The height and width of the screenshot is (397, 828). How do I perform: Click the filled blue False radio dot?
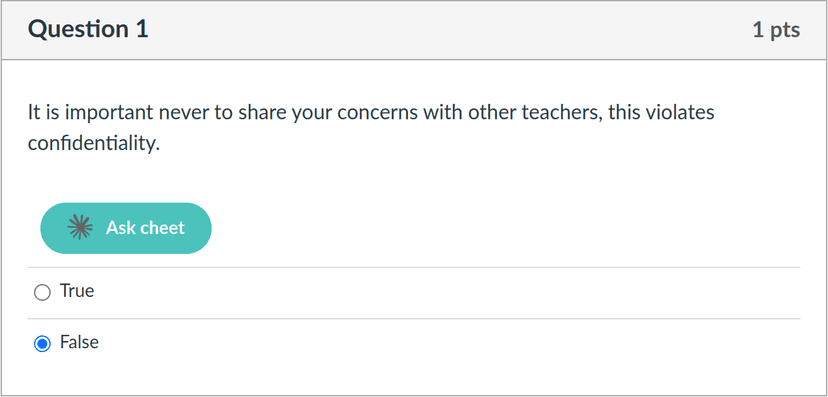click(x=42, y=344)
